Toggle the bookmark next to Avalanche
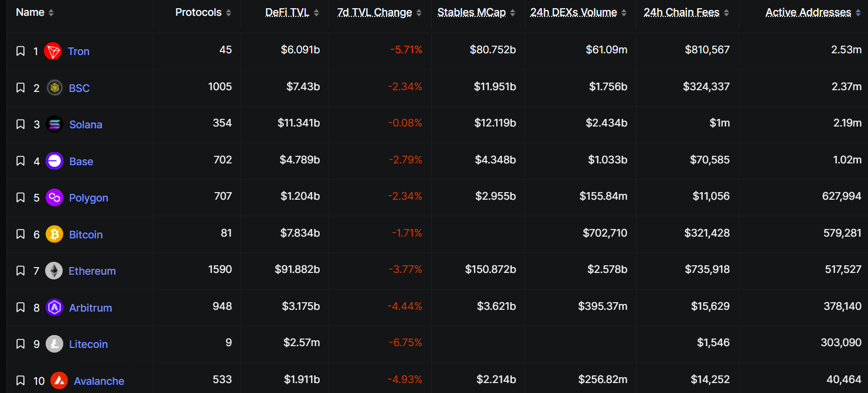868x393 pixels. [20, 381]
